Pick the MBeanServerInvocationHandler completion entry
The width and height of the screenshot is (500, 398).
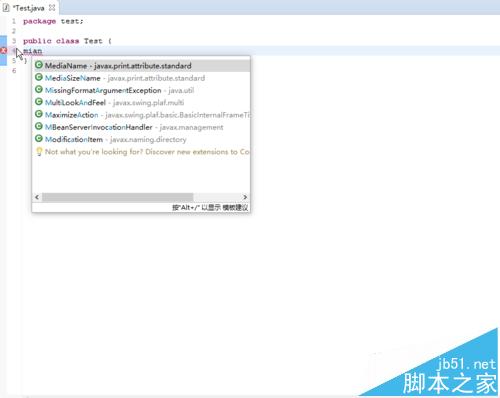pos(141,127)
